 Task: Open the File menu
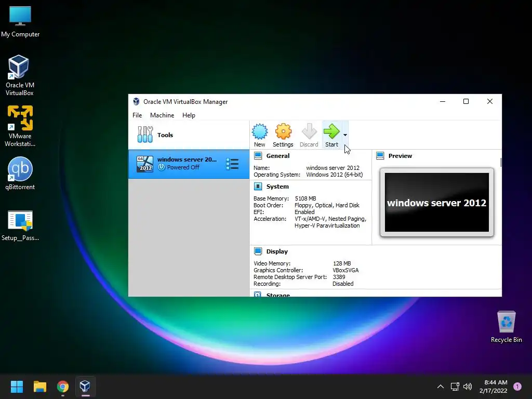coord(137,115)
